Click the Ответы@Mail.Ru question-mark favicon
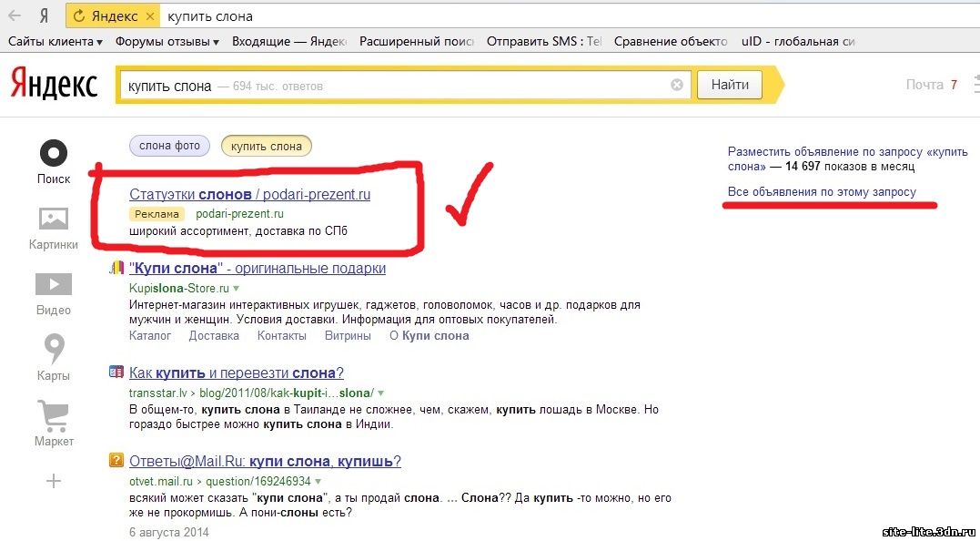The width and height of the screenshot is (980, 541). (x=116, y=461)
